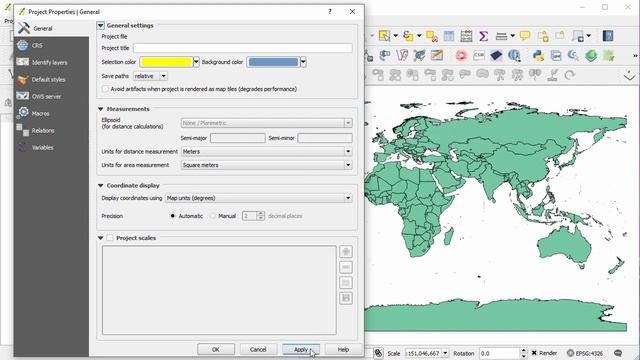Click the remove scale minus button
This screenshot has width=640, height=360.
point(346,267)
